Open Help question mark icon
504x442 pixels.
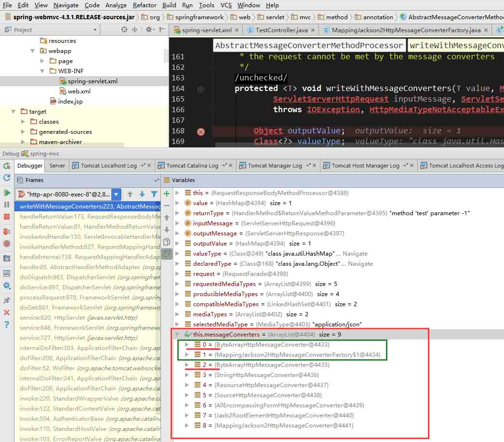coord(7,325)
